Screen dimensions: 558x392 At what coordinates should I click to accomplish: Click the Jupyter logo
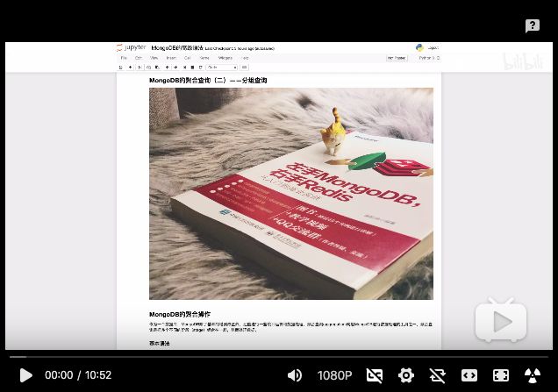coord(131,47)
